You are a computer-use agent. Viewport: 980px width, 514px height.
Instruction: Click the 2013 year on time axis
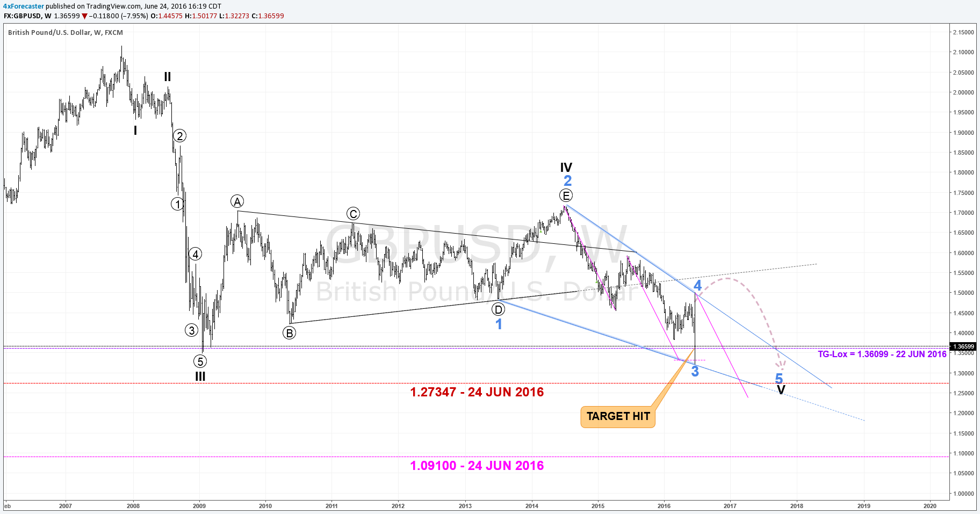pyautogui.click(x=465, y=506)
